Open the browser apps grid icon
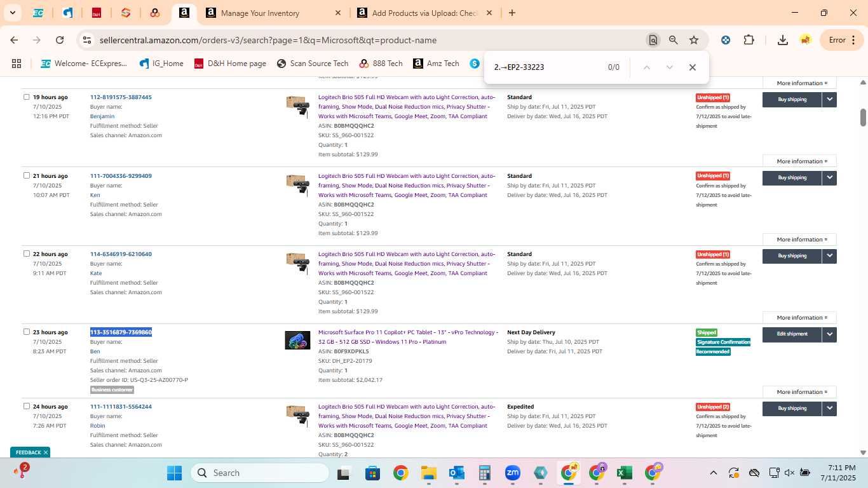The height and width of the screenshot is (488, 868). point(17,64)
